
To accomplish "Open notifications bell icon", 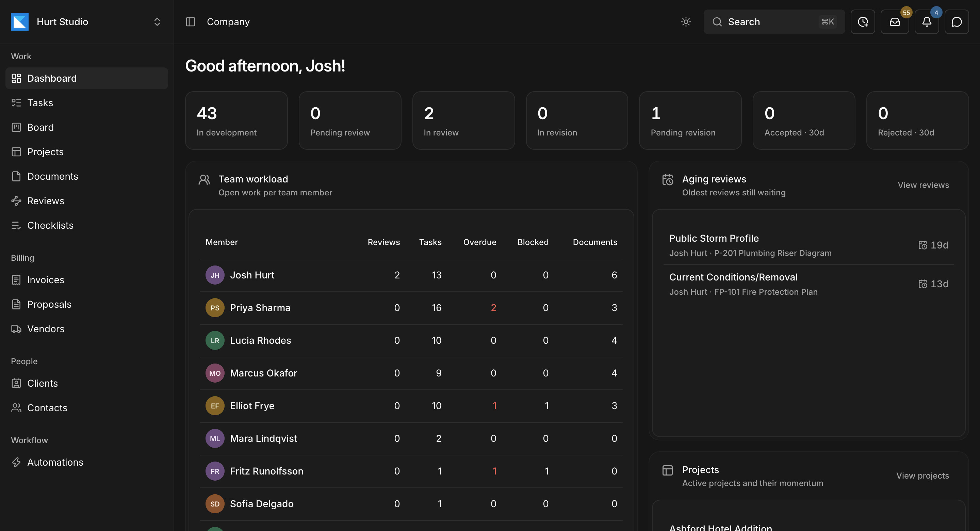I will (x=926, y=22).
